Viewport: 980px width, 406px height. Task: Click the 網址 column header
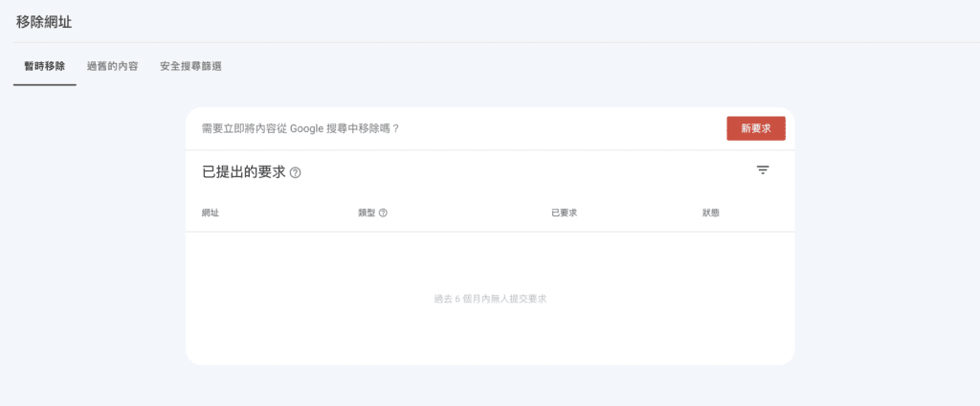pyautogui.click(x=211, y=213)
